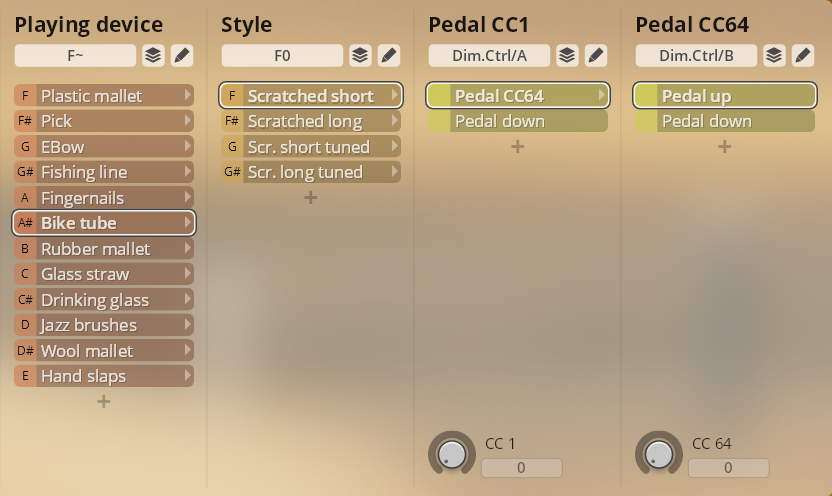This screenshot has width=832, height=496.
Task: Click pencil edit icon in Pedal CC1 column
Action: pos(595,56)
